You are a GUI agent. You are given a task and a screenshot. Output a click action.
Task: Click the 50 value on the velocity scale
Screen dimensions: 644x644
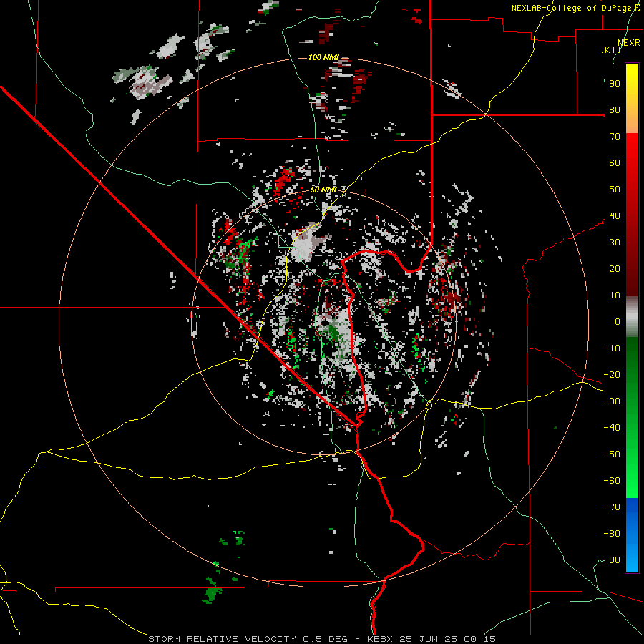(x=615, y=190)
